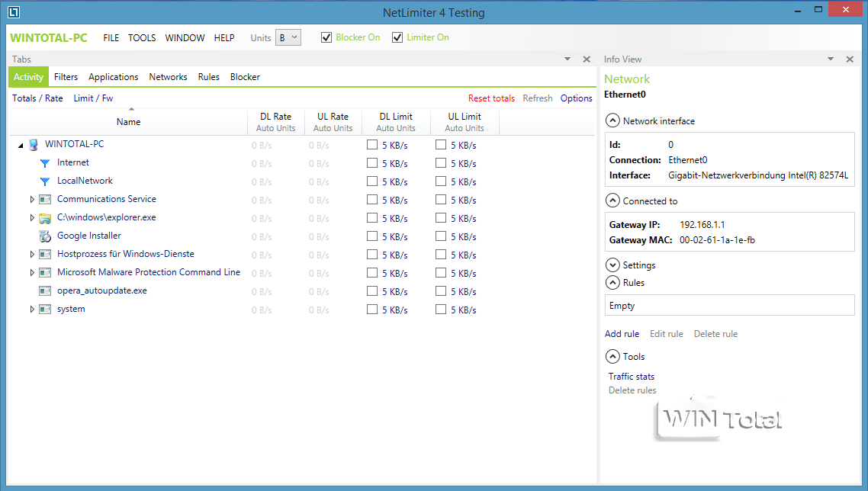Click the WINTOTAL-PC computer icon

[34, 145]
